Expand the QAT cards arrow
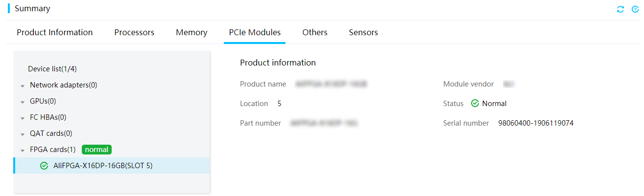This screenshot has width=644, height=196. click(x=23, y=134)
